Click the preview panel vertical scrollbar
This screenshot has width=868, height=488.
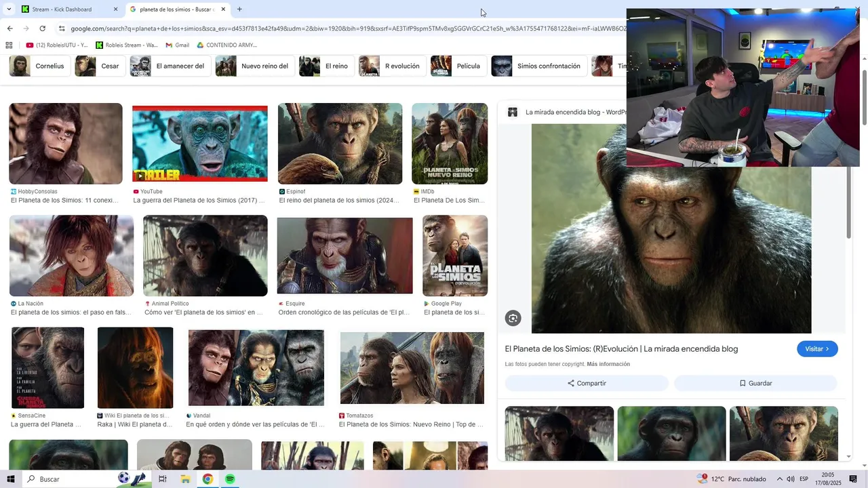(848, 203)
